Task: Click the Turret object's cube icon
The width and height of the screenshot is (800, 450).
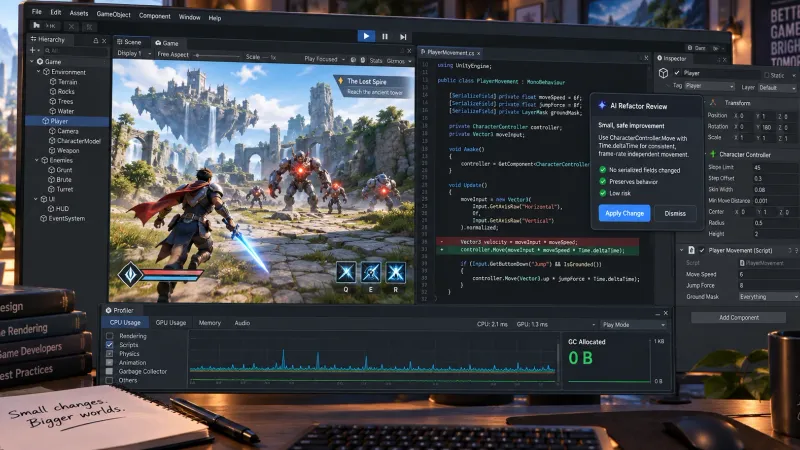Action: tap(52, 189)
